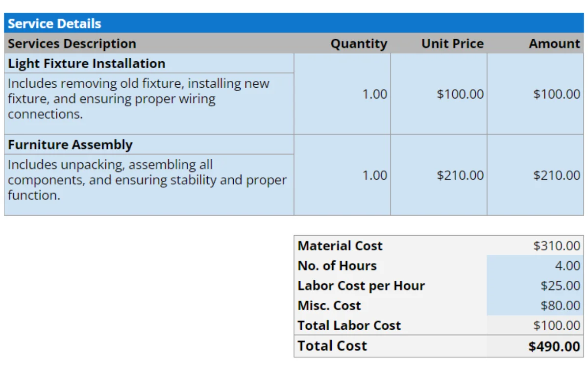Viewport: 588px width, 389px height.
Task: Click the Amount column header
Action: (554, 44)
